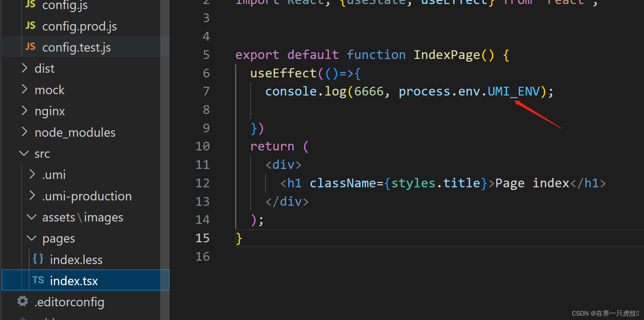Collapse the src folder
Image resolution: width=644 pixels, height=320 pixels.
[x=23, y=153]
